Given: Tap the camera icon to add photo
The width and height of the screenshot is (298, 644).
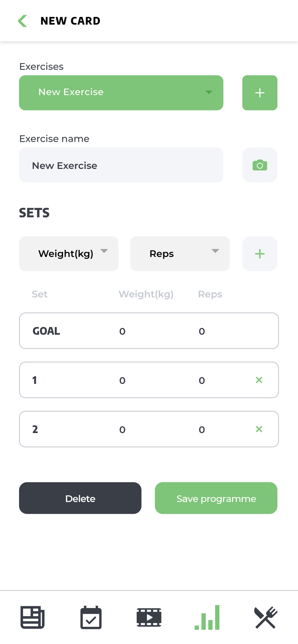Looking at the screenshot, I should 260,165.
